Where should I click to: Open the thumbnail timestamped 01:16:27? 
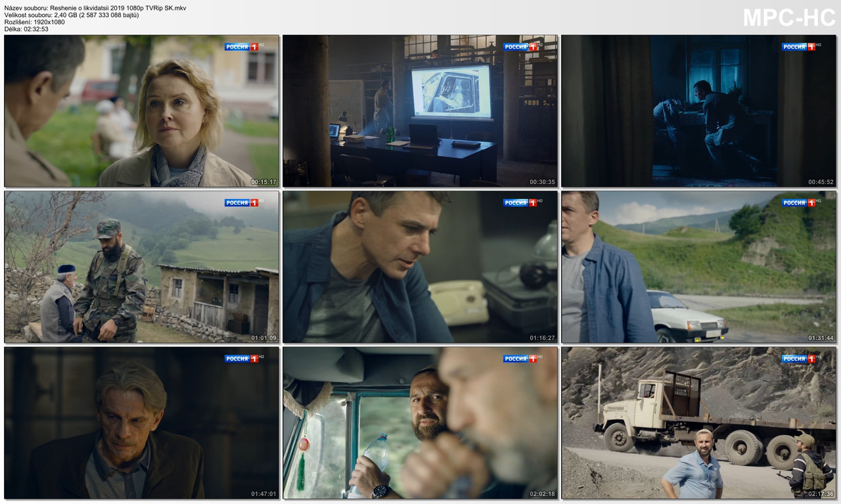(420, 267)
